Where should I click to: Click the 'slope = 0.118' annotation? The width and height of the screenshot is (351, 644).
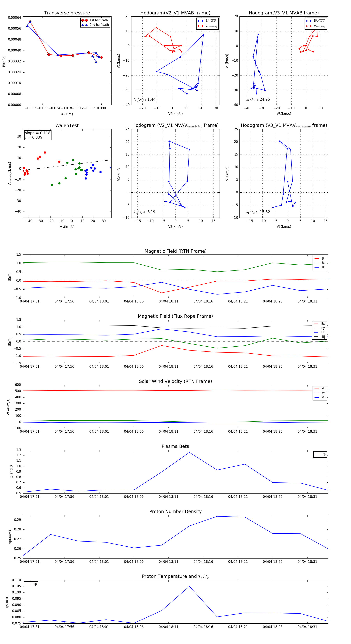click(37, 133)
